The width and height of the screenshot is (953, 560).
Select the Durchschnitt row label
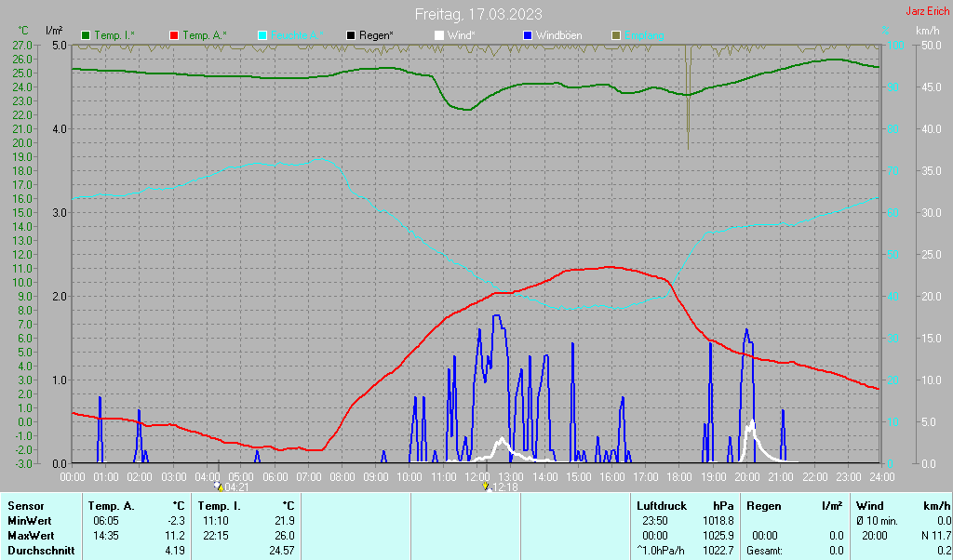pyautogui.click(x=41, y=551)
